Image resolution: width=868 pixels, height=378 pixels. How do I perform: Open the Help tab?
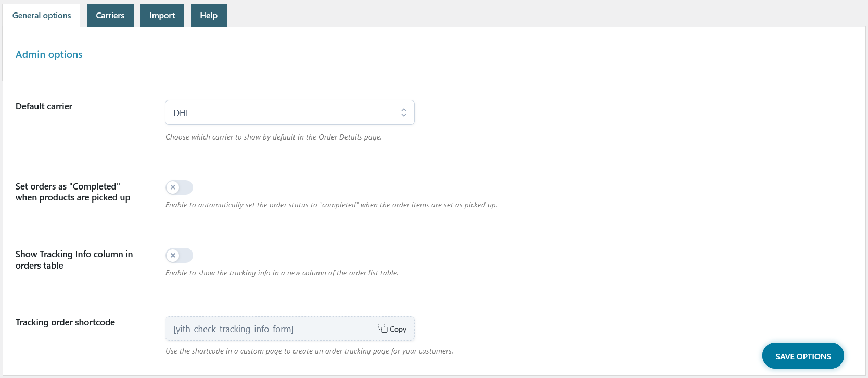[x=209, y=15]
